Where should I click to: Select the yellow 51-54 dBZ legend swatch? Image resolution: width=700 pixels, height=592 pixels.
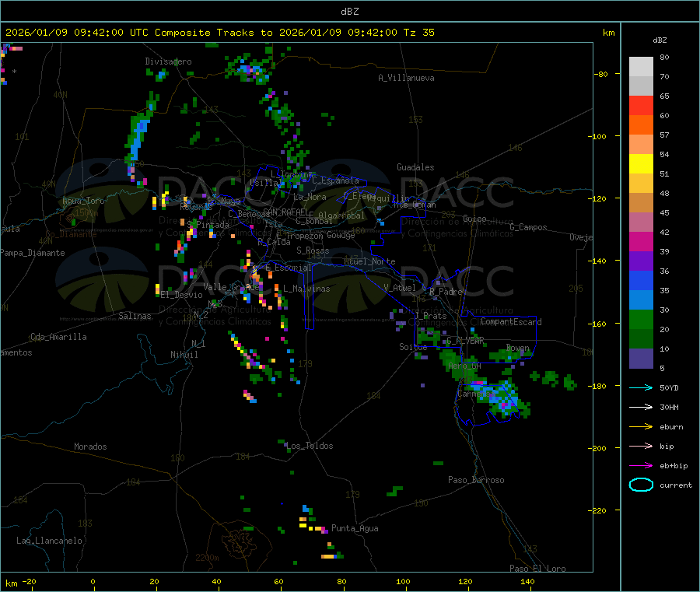(x=641, y=164)
